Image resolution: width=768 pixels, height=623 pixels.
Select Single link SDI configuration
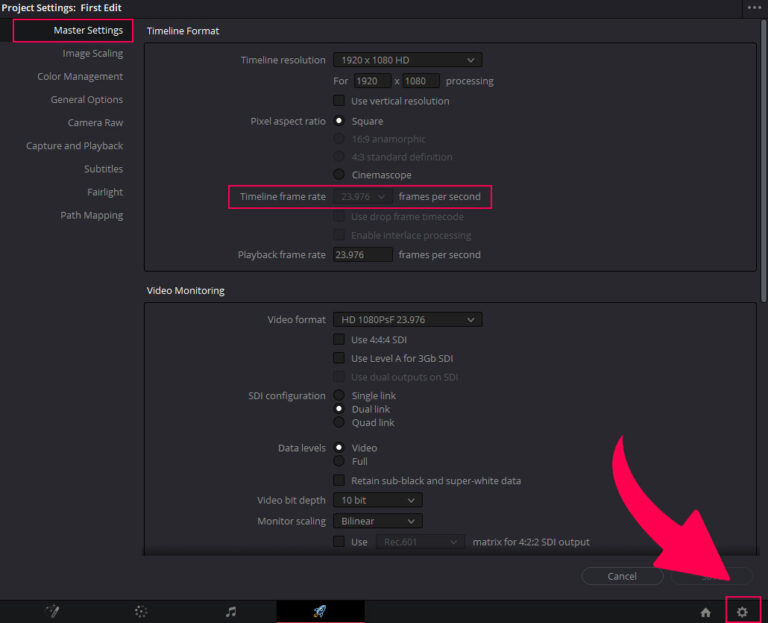tap(339, 395)
